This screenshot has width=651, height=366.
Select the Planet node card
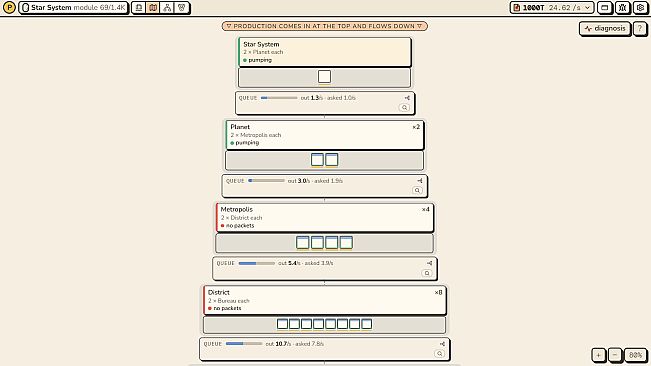point(325,135)
